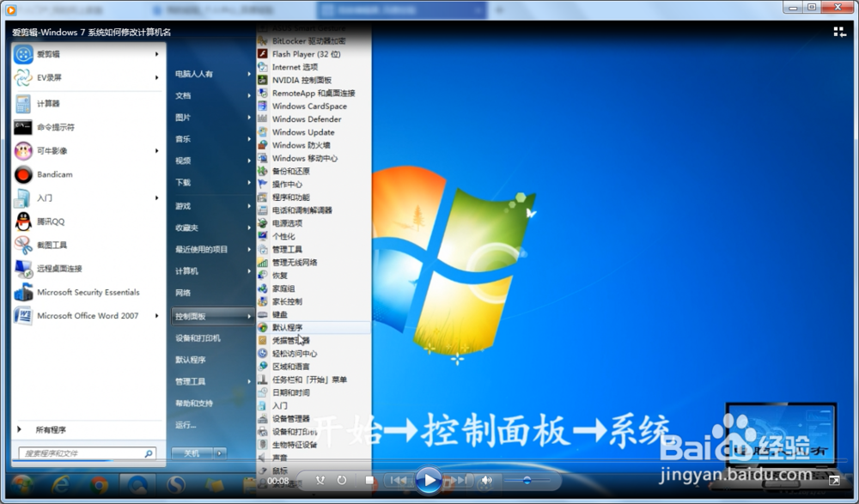The width and height of the screenshot is (859, 504).
Task: Click the 轻松访问中心 icon
Action: point(263,354)
